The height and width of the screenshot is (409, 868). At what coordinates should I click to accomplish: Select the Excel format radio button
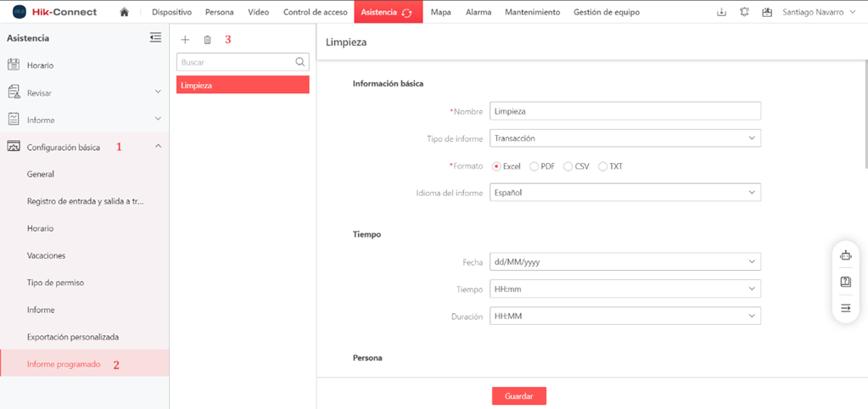coord(497,166)
